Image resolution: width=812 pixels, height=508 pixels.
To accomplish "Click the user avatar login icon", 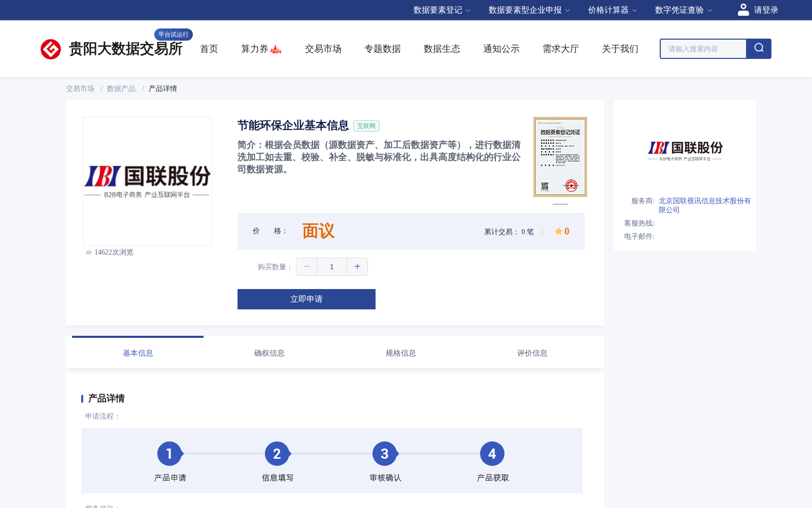I will pyautogui.click(x=743, y=10).
